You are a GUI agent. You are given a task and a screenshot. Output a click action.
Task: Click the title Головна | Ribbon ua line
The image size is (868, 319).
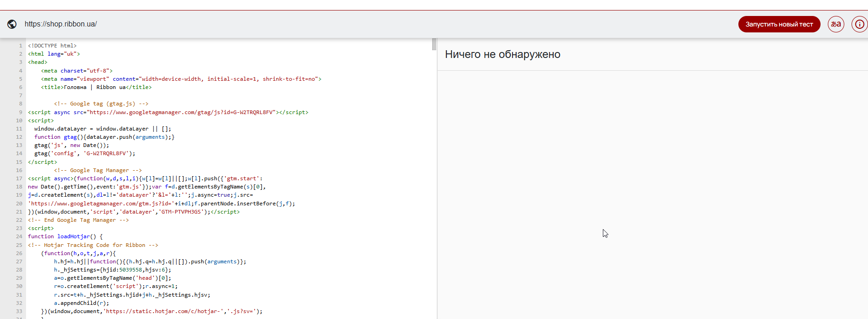click(96, 87)
